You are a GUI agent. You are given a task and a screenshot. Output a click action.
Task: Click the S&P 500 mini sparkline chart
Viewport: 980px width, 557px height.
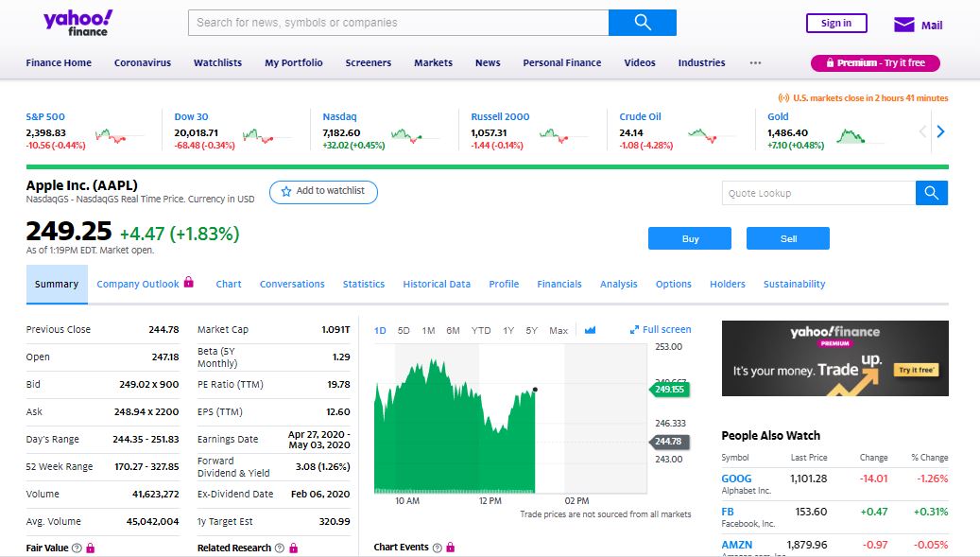pos(119,135)
